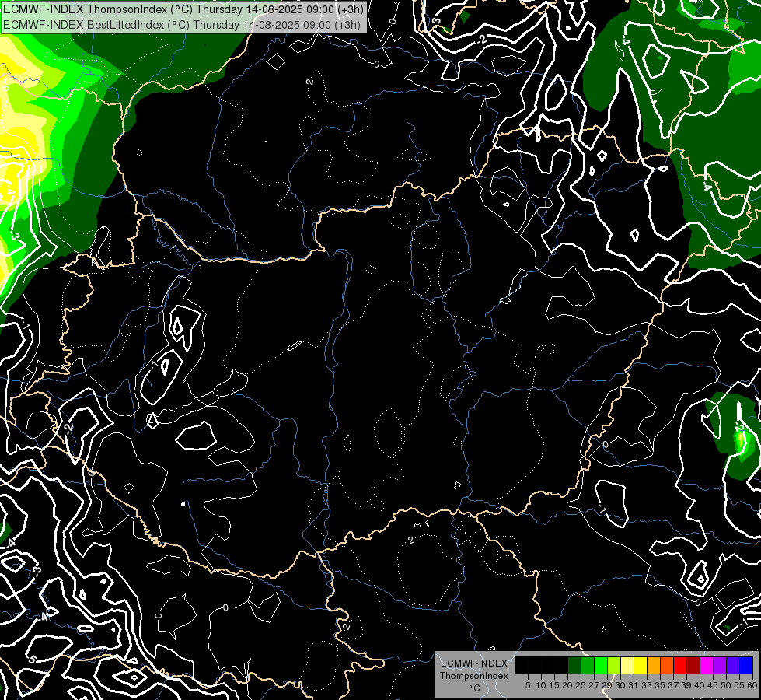The width and height of the screenshot is (761, 700).
Task: Pick the pale yellow 30–31 legend swatch
Action: (627, 665)
